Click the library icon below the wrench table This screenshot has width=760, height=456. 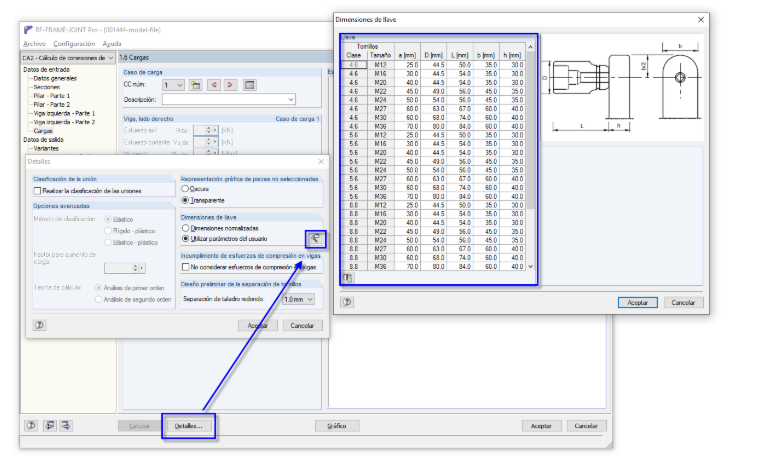347,278
